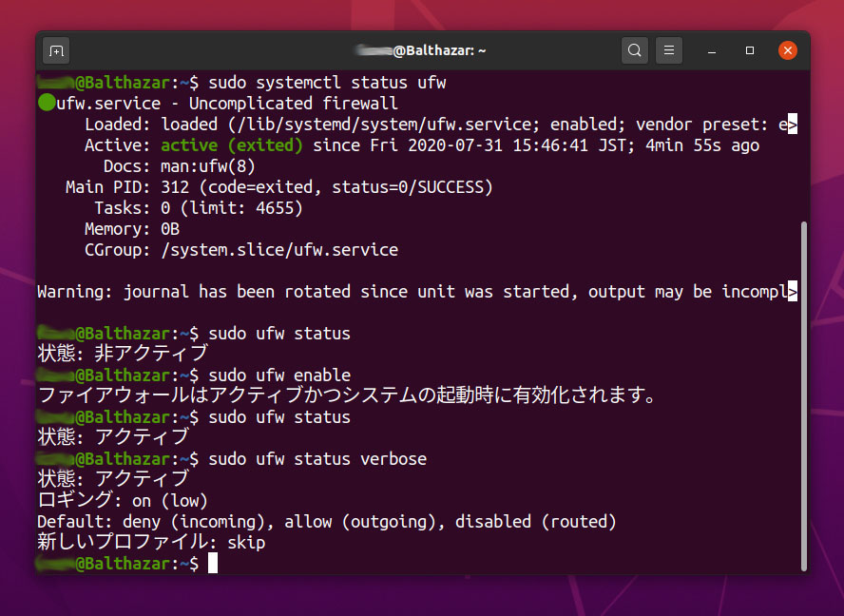Viewport: 844px width, 616px height.
Task: Open a new terminal tab
Action: (56, 50)
